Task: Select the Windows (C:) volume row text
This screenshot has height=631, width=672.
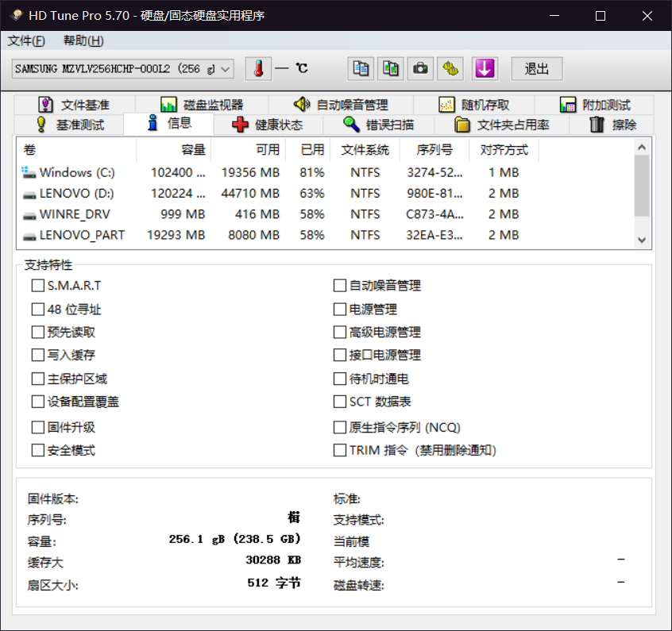Action: (77, 172)
